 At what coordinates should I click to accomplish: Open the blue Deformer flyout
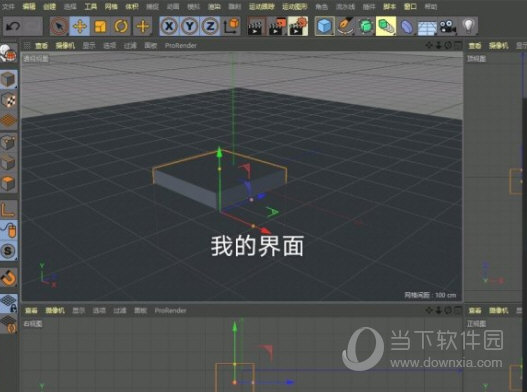click(x=407, y=26)
